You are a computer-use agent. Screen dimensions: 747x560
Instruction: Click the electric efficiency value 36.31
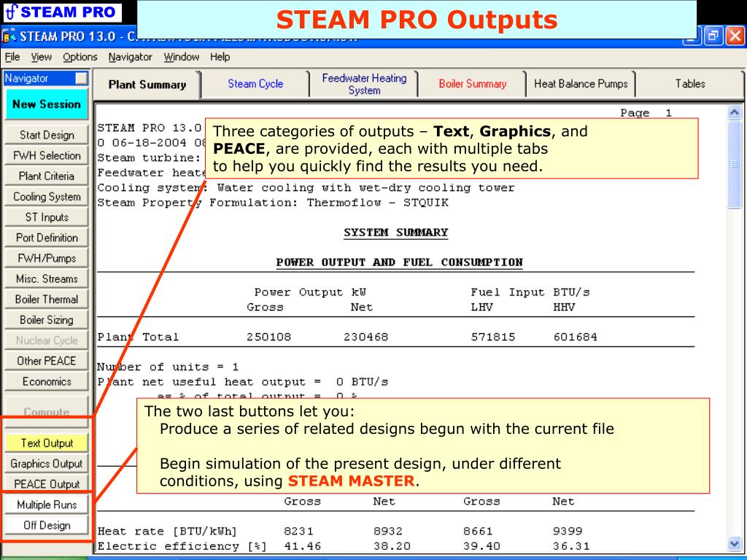(x=571, y=546)
